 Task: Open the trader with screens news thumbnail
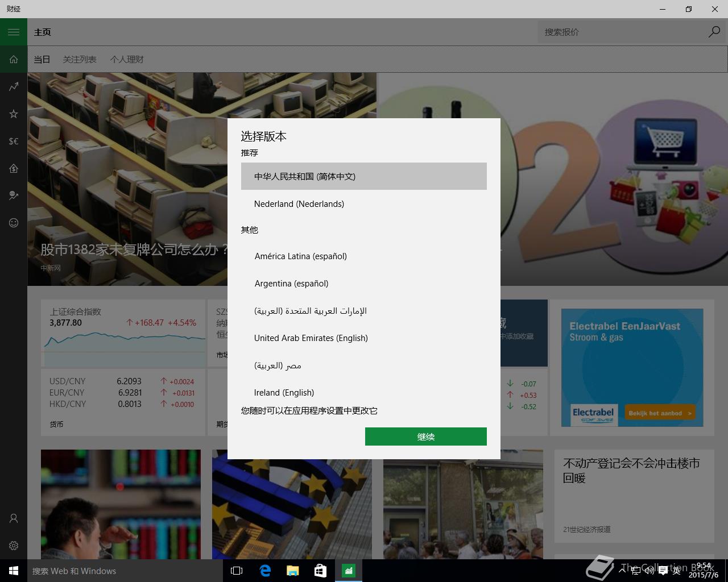[x=121, y=505]
